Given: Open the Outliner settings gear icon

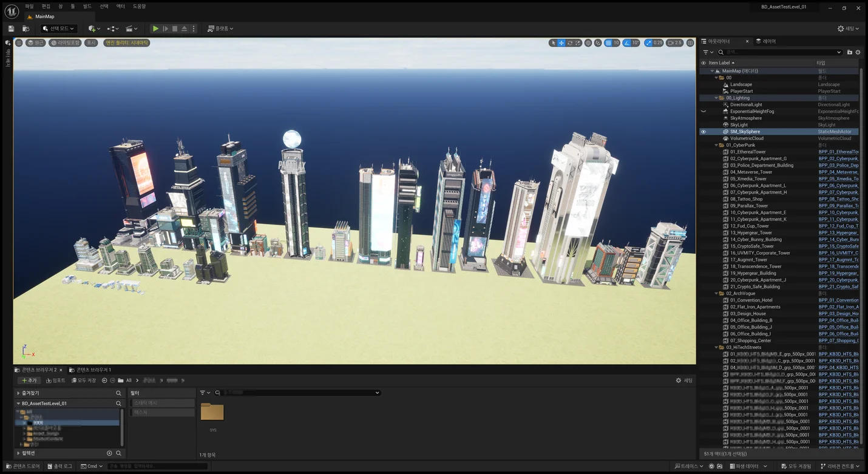Looking at the screenshot, I should (858, 52).
